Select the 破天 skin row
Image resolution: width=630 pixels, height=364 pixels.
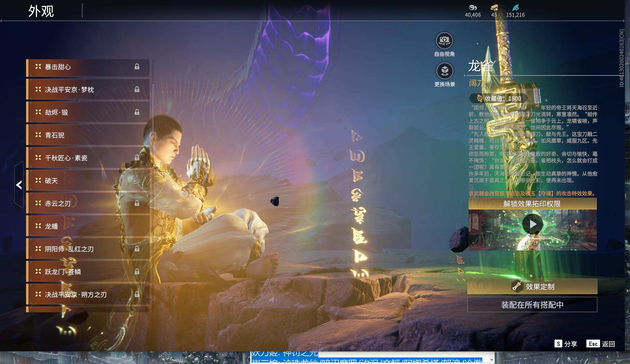[x=88, y=181]
